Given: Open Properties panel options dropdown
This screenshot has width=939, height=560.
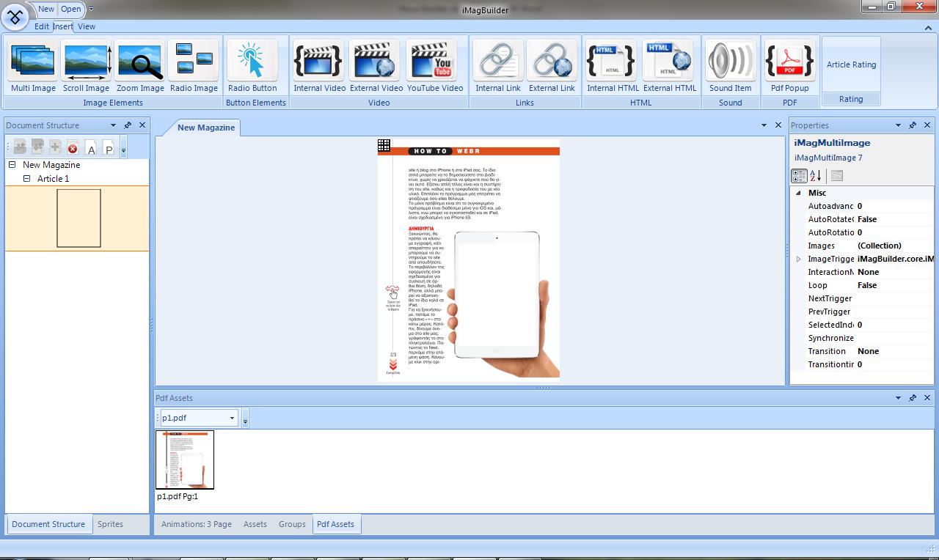Looking at the screenshot, I should pos(898,125).
